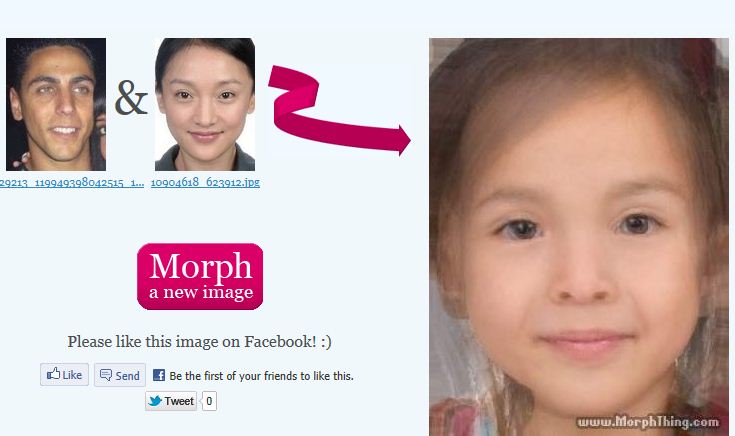Click the 'Please like this image' text

coord(199,342)
